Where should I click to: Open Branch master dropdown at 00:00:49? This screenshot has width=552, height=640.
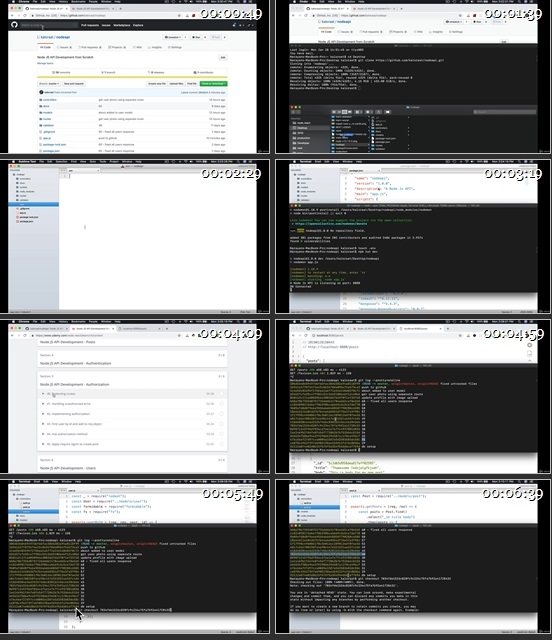pyautogui.click(x=49, y=84)
